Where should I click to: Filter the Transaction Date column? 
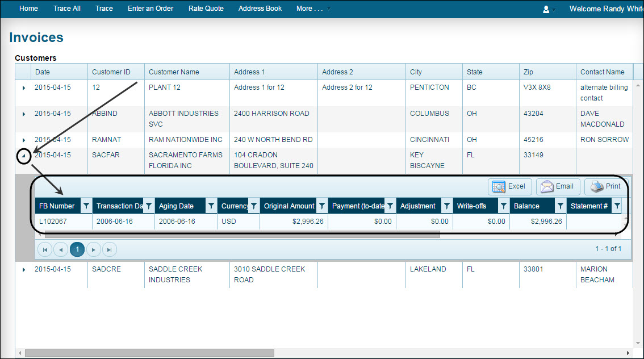(149, 206)
